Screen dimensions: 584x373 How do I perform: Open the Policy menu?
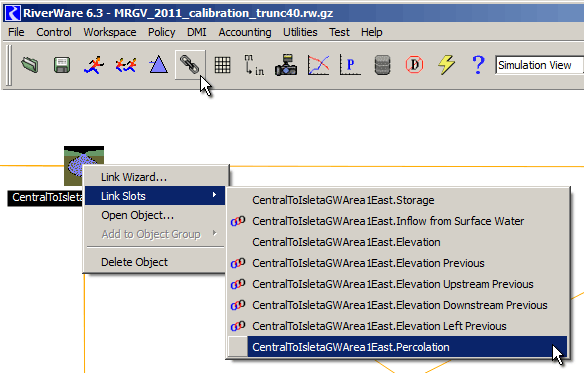[x=161, y=32]
